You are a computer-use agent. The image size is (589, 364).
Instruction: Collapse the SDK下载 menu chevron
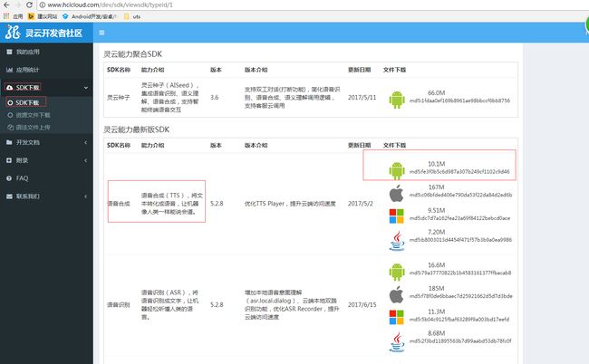coord(86,88)
